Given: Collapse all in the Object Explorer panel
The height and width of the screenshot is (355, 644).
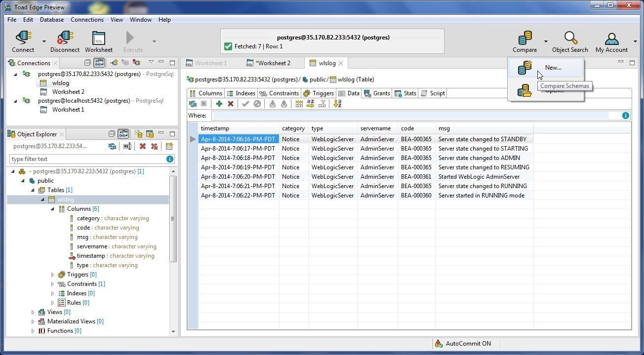Looking at the screenshot, I should (112, 134).
